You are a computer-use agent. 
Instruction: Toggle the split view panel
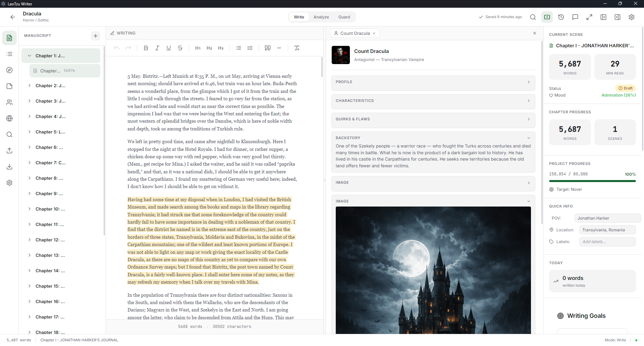point(547,17)
